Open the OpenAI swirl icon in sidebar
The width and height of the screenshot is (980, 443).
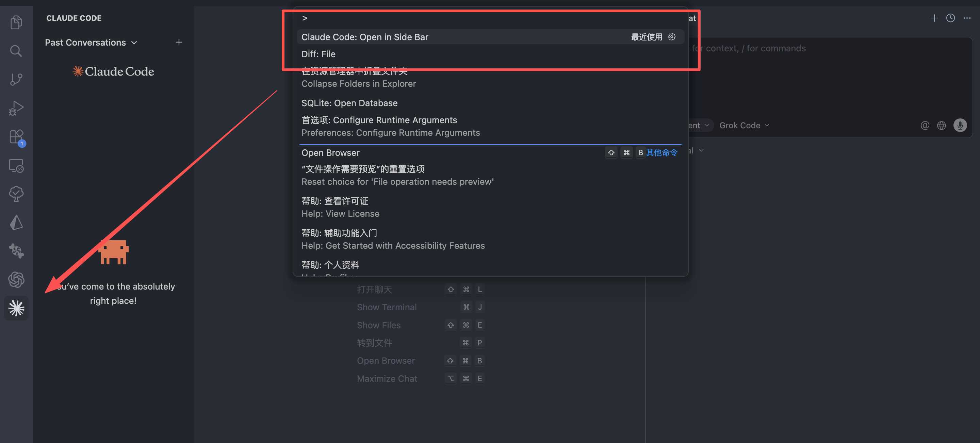tap(16, 279)
